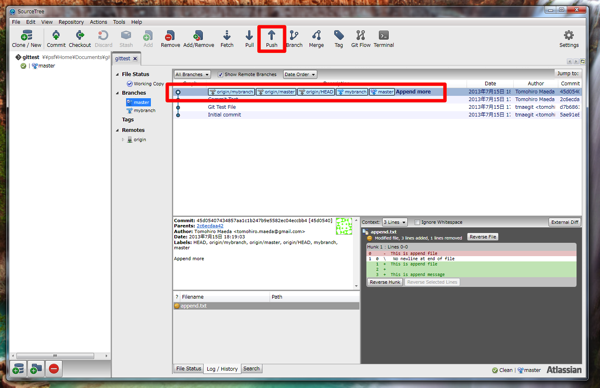Click the Discard toolbar icon
The image size is (600, 388).
103,39
